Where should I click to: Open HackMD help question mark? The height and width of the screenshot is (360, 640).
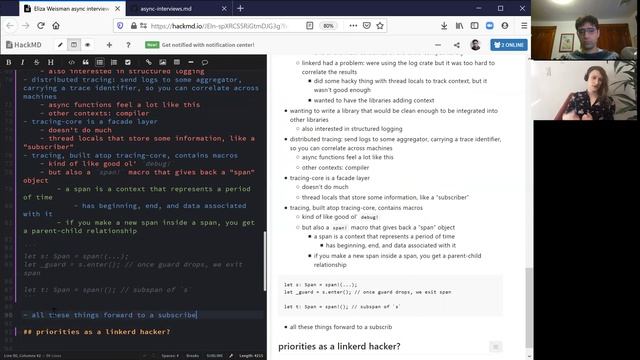pyautogui.click(x=128, y=45)
